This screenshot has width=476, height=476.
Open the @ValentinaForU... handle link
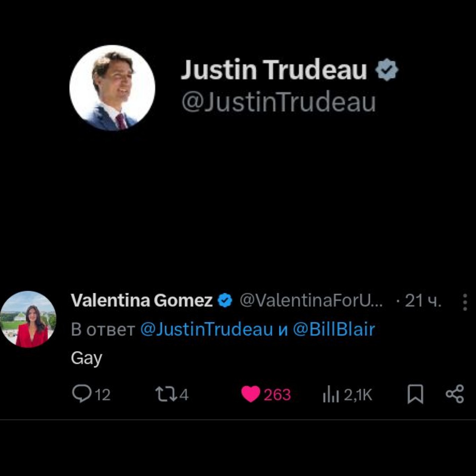click(311, 300)
